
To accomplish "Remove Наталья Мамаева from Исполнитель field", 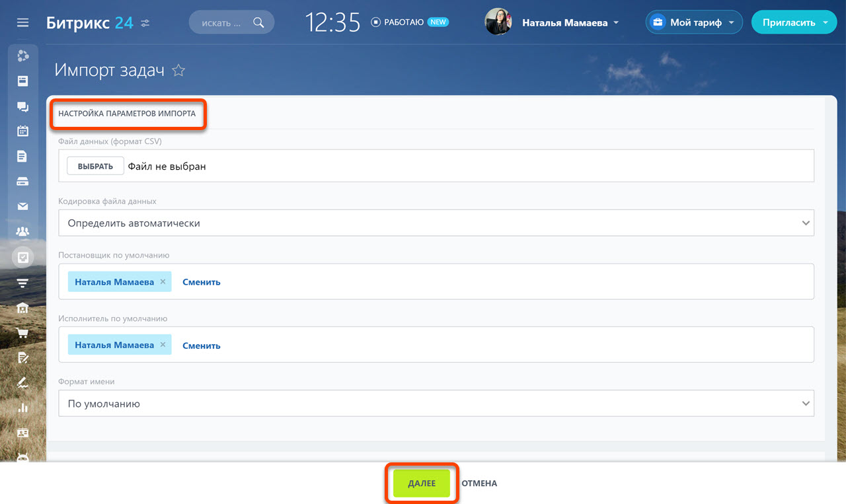I will pos(163,345).
